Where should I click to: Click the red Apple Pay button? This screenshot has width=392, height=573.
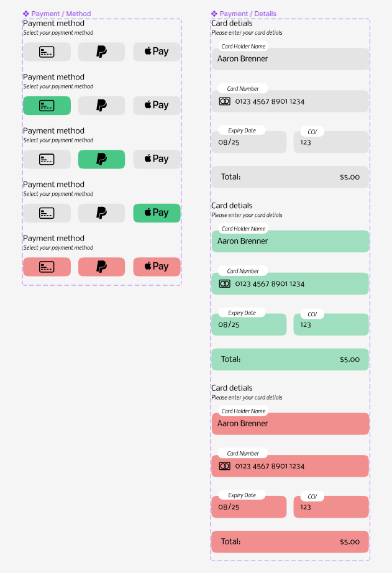click(x=157, y=267)
